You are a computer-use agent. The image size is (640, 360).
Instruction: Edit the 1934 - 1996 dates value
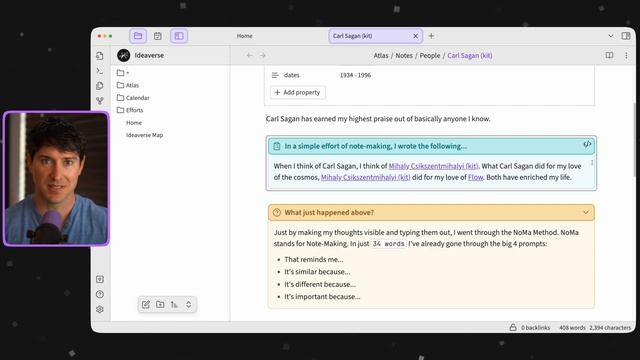pyautogui.click(x=355, y=75)
